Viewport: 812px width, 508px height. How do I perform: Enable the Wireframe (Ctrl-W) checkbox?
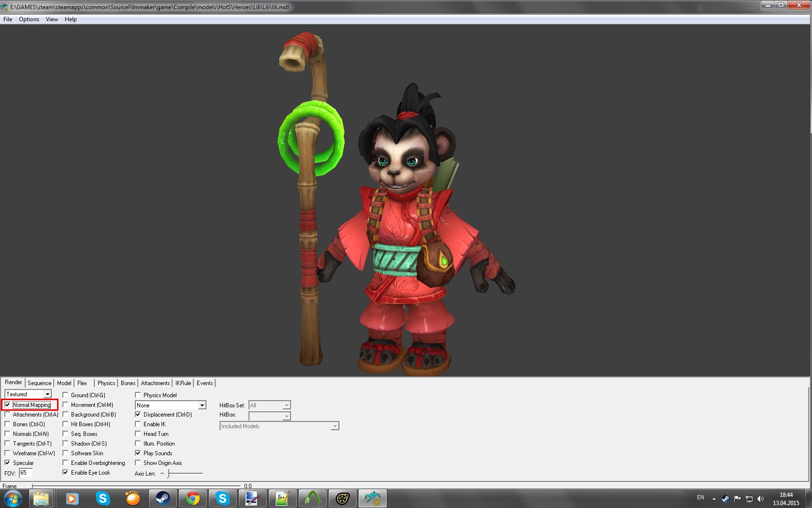coord(7,453)
